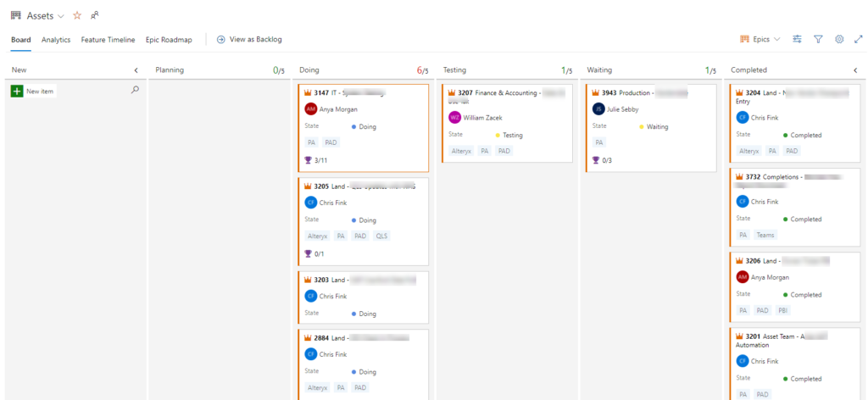Image resolution: width=868 pixels, height=400 pixels.
Task: Enter full screen mode with arrows icon
Action: click(859, 39)
